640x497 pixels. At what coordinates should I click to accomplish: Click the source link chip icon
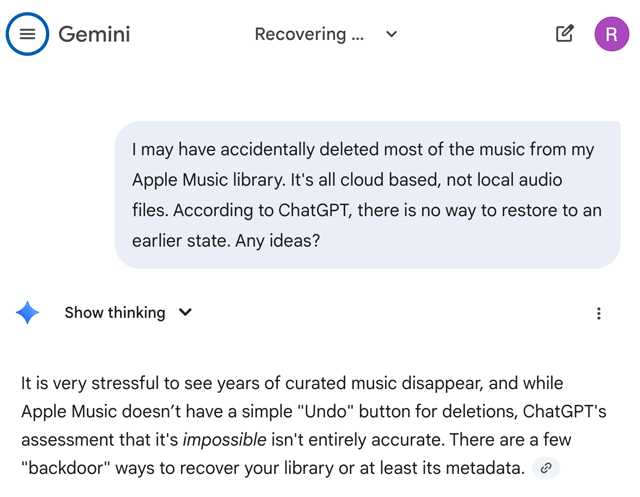click(545, 467)
